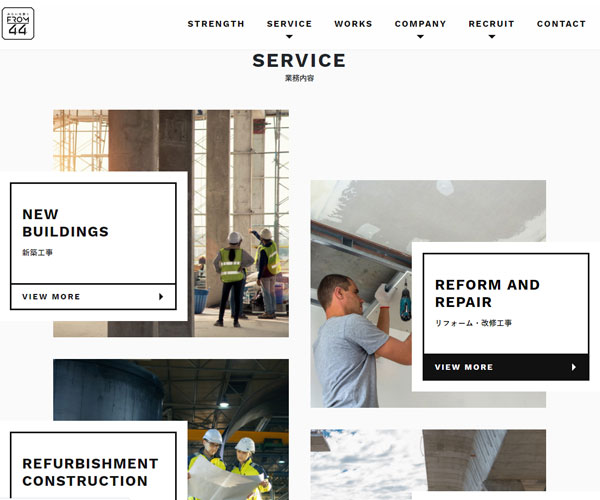Image resolution: width=600 pixels, height=500 pixels.
Task: Expand the RECRUIT dropdown arrow
Action: click(492, 37)
